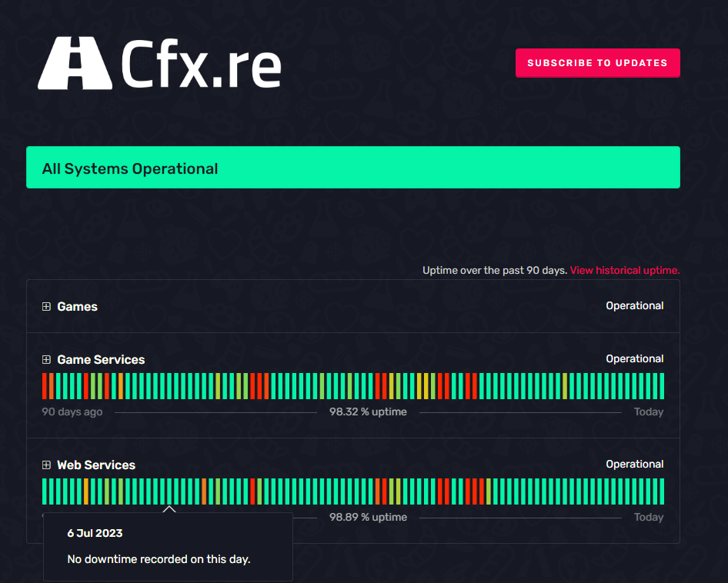This screenshot has width=728, height=583.
Task: Click the 90 days ago label
Action: tap(72, 411)
